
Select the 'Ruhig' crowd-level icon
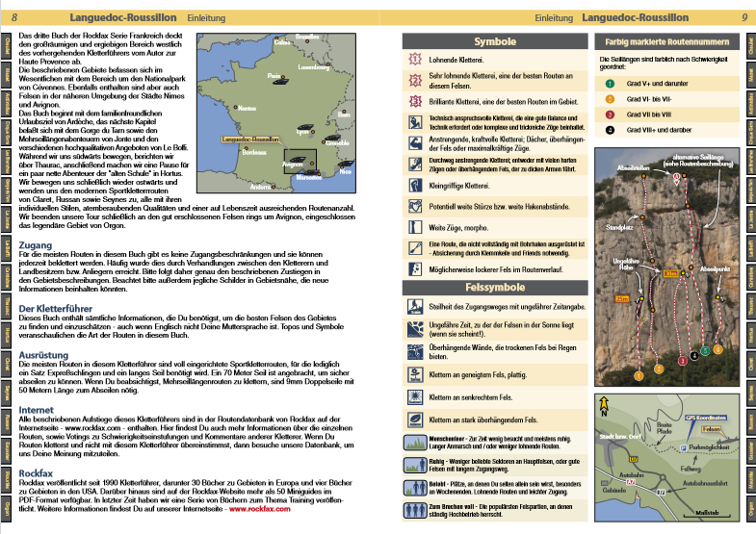click(x=415, y=465)
